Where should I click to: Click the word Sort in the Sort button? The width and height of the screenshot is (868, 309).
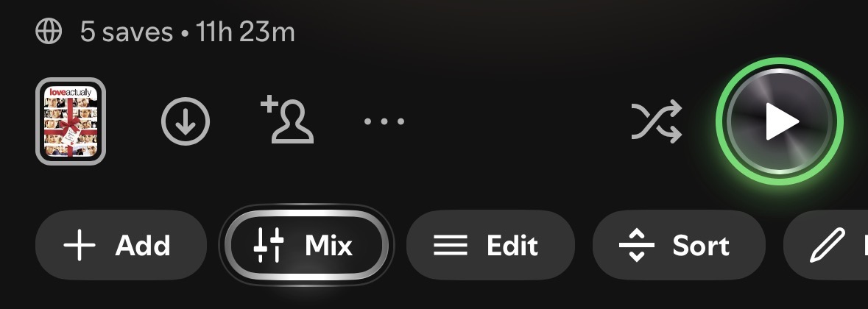(701, 246)
